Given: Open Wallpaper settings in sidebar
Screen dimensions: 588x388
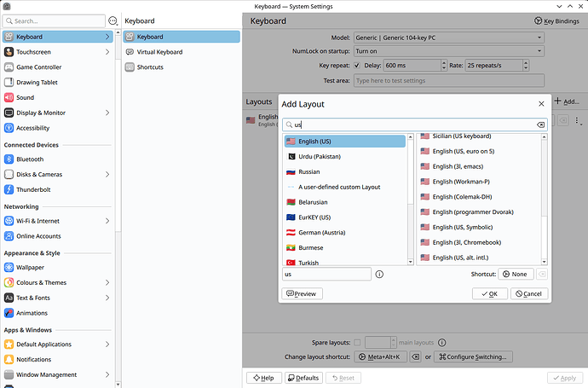Looking at the screenshot, I should (x=30, y=267).
